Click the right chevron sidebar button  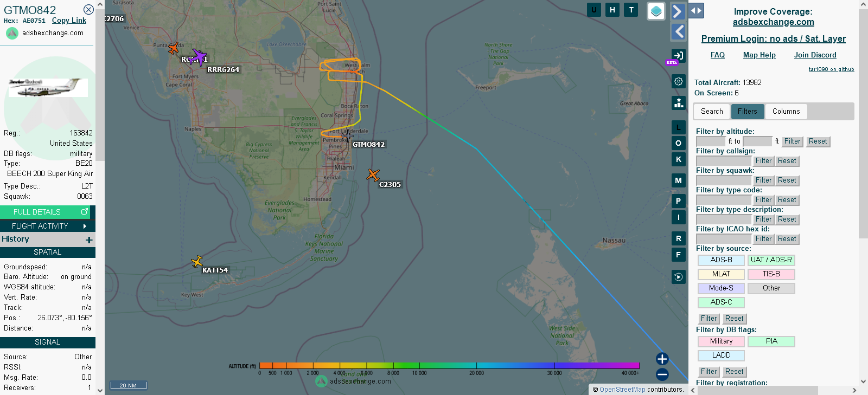[x=678, y=11]
